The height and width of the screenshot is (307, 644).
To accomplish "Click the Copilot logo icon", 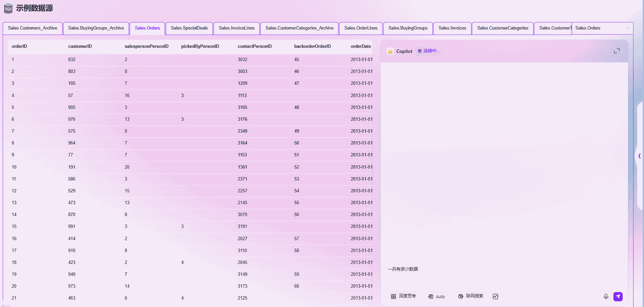I will [390, 51].
